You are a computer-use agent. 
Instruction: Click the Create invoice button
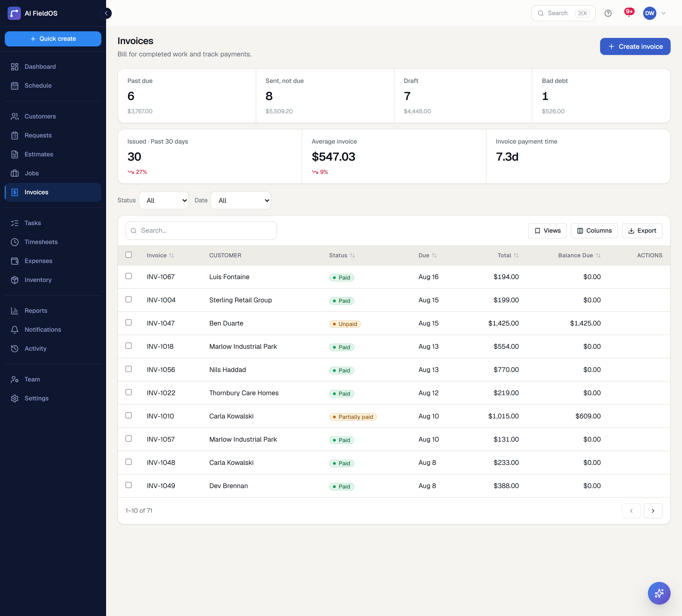(635, 46)
